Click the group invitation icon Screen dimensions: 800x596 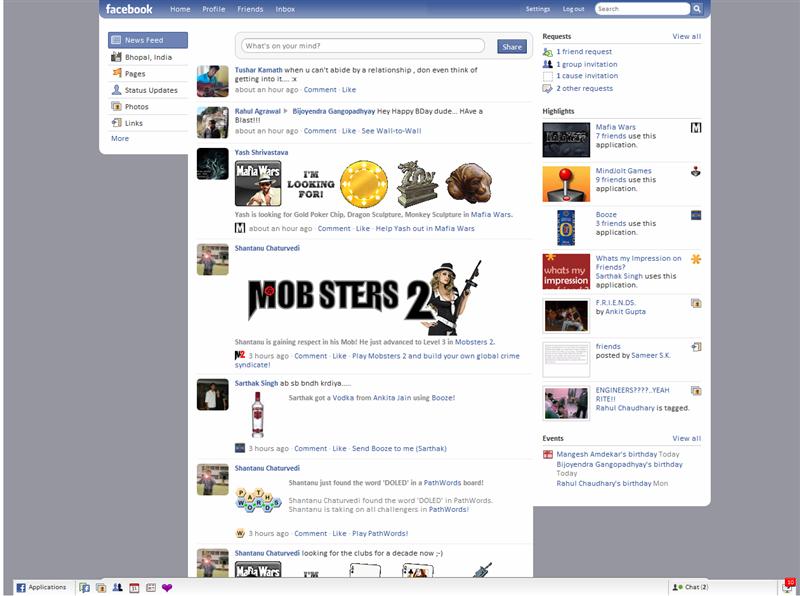pyautogui.click(x=547, y=64)
